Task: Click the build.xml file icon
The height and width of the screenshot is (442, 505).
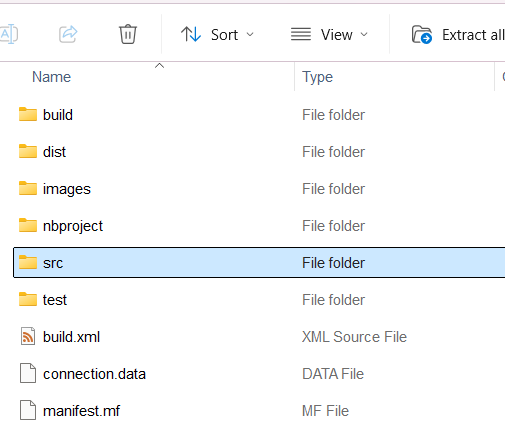Action: pos(28,336)
